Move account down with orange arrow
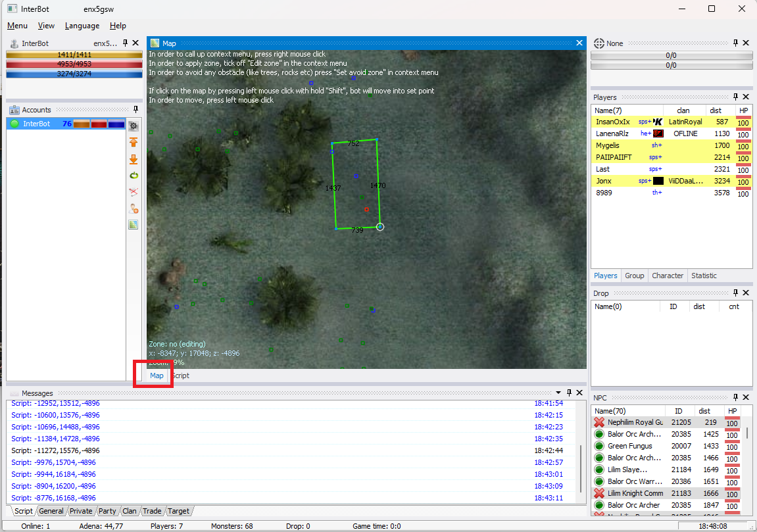The image size is (757, 532). click(x=134, y=159)
